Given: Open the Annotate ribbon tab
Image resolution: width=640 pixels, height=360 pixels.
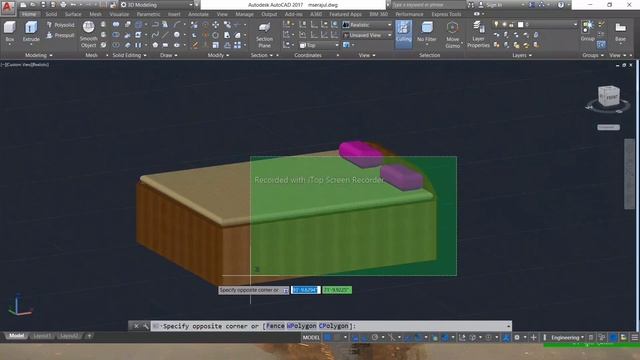Looking at the screenshot, I should (x=198, y=14).
